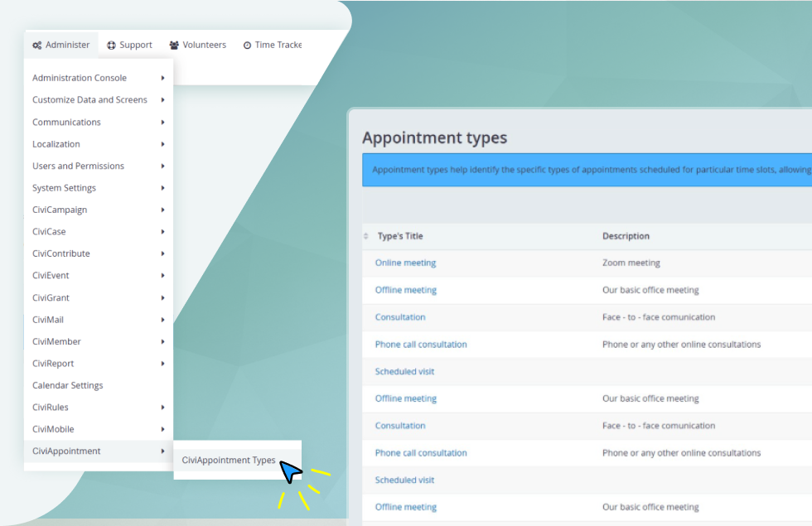The height and width of the screenshot is (526, 812).
Task: Open the Support menu
Action: click(129, 45)
